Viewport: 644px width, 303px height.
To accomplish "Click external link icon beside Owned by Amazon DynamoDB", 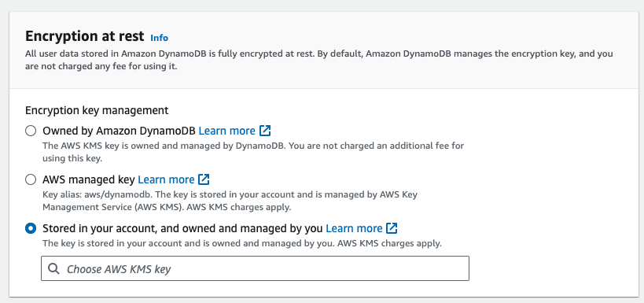I will click(265, 131).
